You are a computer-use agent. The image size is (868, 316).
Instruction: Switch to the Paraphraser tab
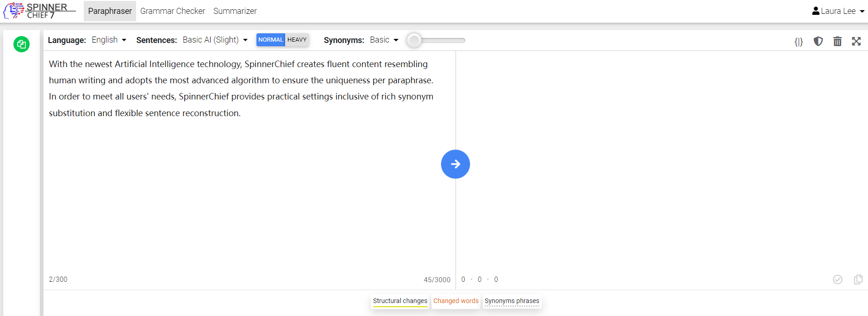(110, 11)
